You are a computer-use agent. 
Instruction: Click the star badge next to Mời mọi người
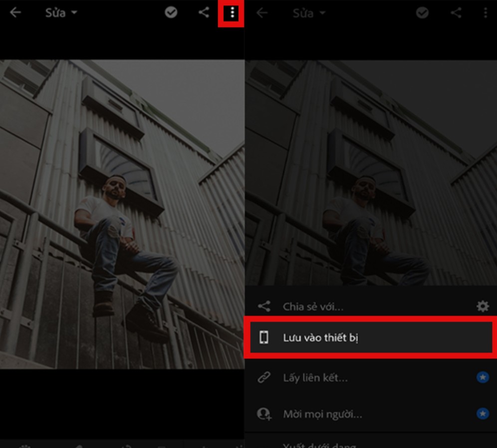click(483, 414)
